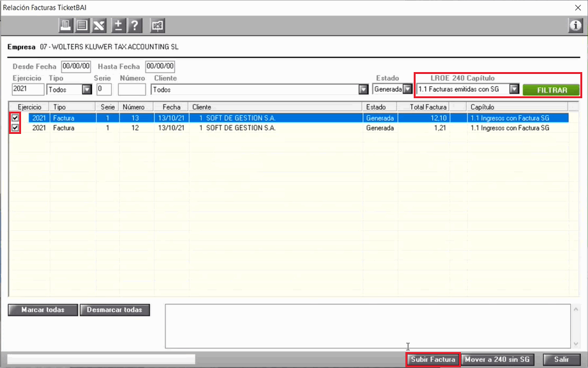
Task: Click the scroll down arrow of message area
Action: [576, 344]
